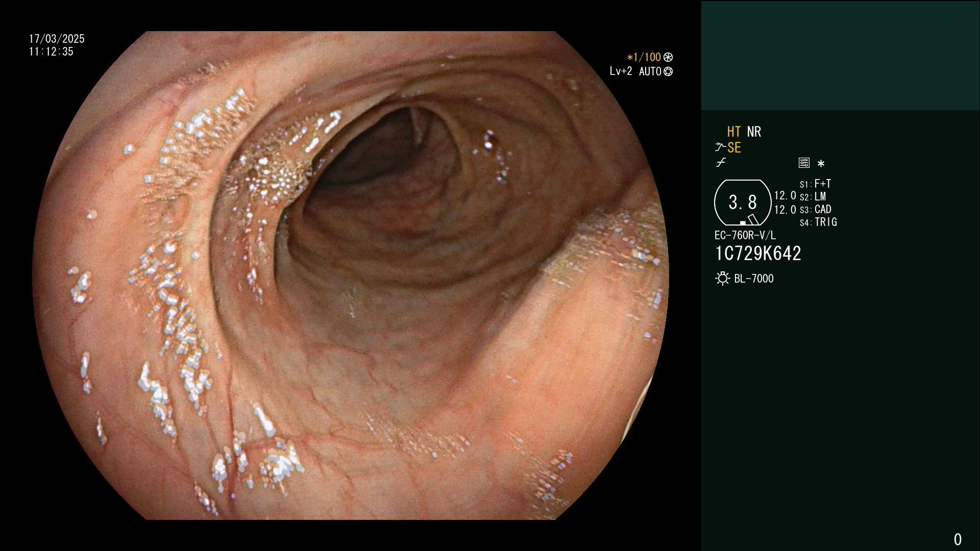Click the tone curve icon below SE
This screenshot has width=980, height=551.
721,163
